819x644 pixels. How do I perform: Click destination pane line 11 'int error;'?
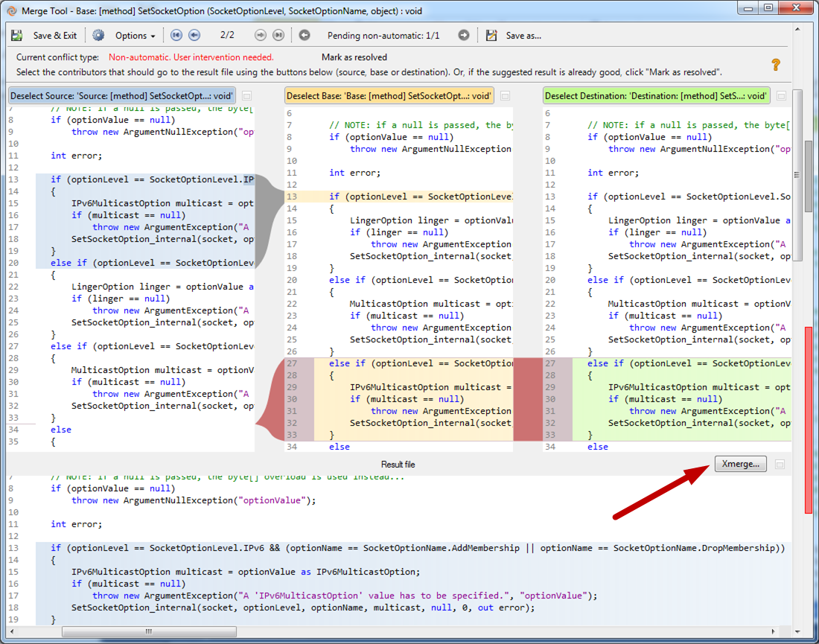pos(614,173)
